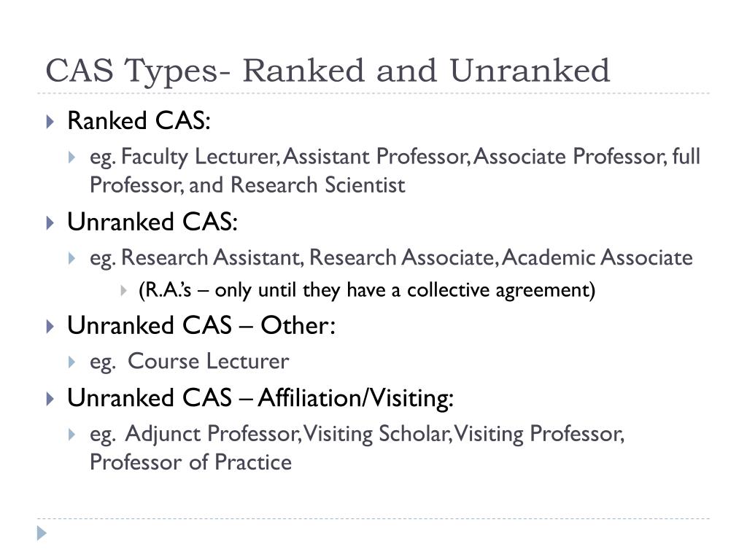747x560 pixels.
Task: Click the sub-bullet before the R.A.'s note
Action: (x=123, y=290)
